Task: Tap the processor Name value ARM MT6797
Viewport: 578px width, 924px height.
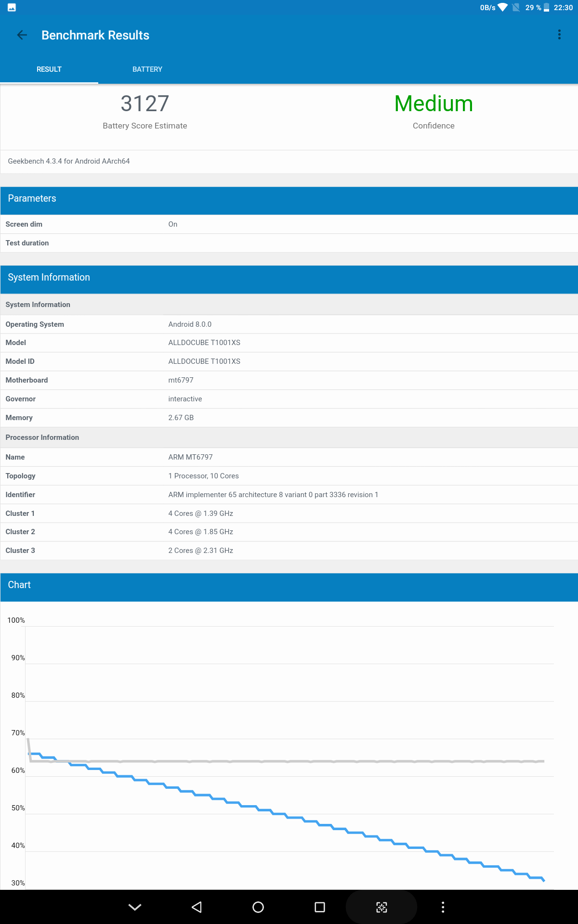Action: (x=190, y=457)
